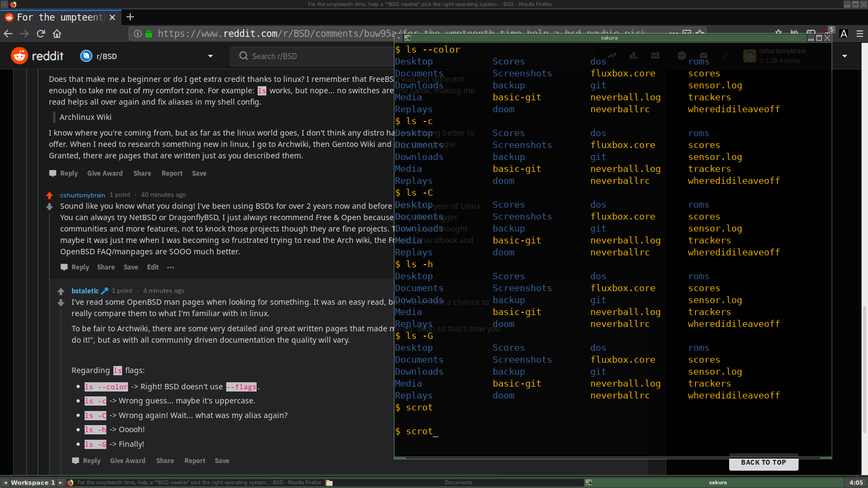Switch to sakura in the taskbar
The width and height of the screenshot is (868, 488).
pos(718,483)
